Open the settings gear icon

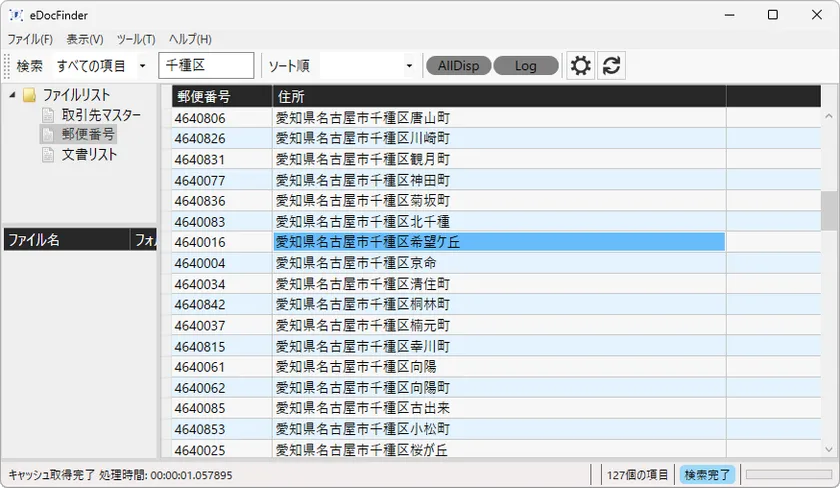[x=580, y=66]
